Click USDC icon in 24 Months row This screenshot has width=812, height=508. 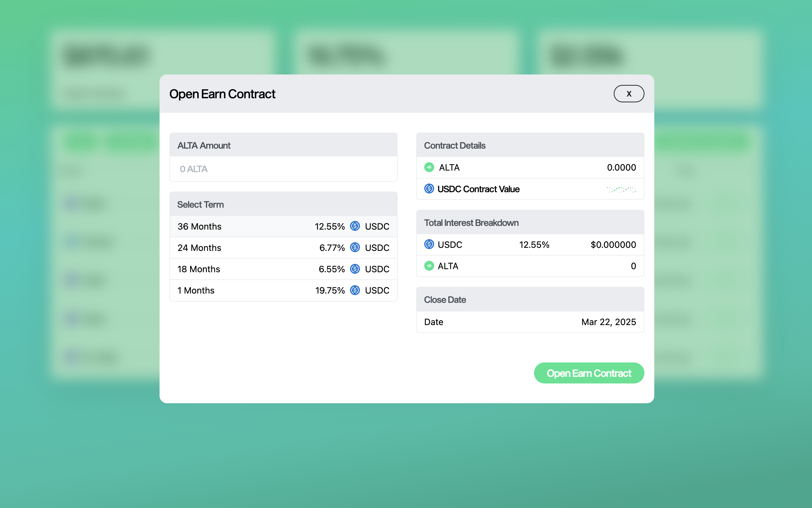[x=355, y=248]
